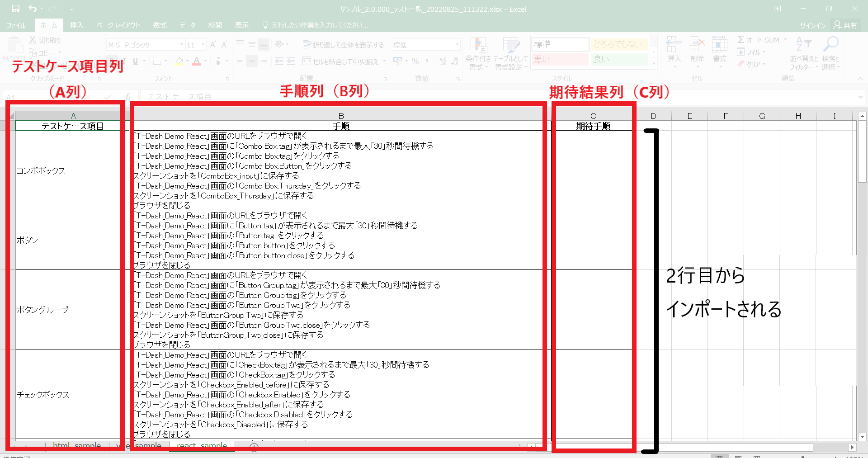
Task: Open the MS Pゴシック font dropdown
Action: point(182,45)
